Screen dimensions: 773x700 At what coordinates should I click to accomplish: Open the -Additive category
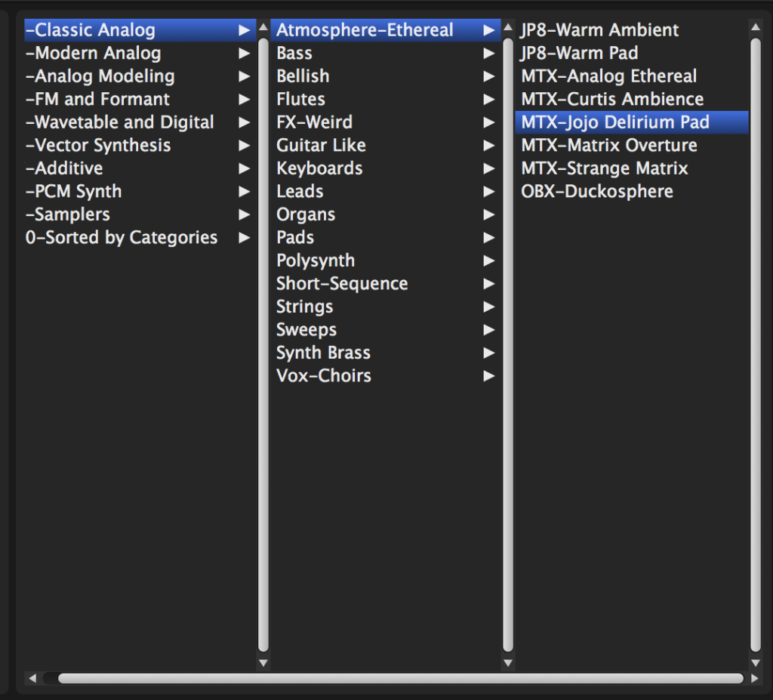point(140,168)
